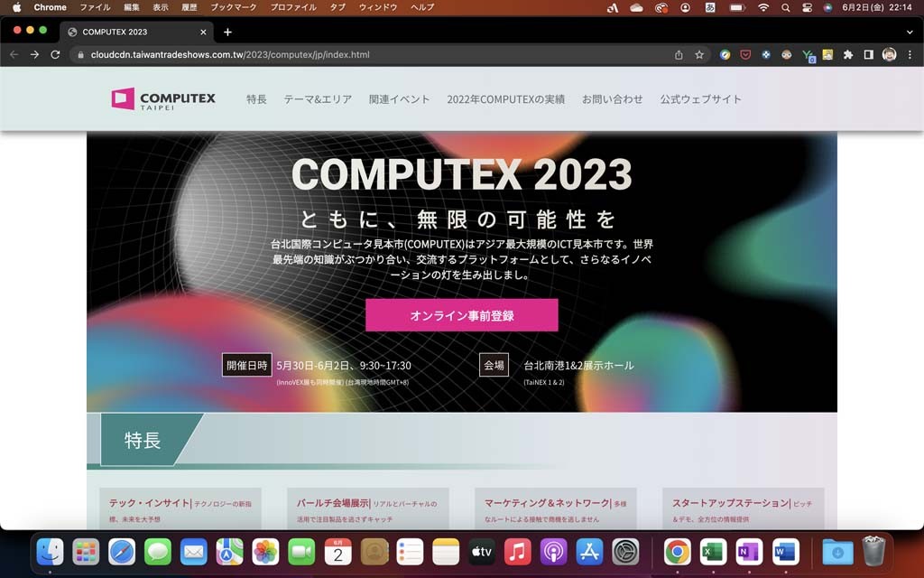
Task: Open the 特長 navigation link
Action: (x=256, y=99)
